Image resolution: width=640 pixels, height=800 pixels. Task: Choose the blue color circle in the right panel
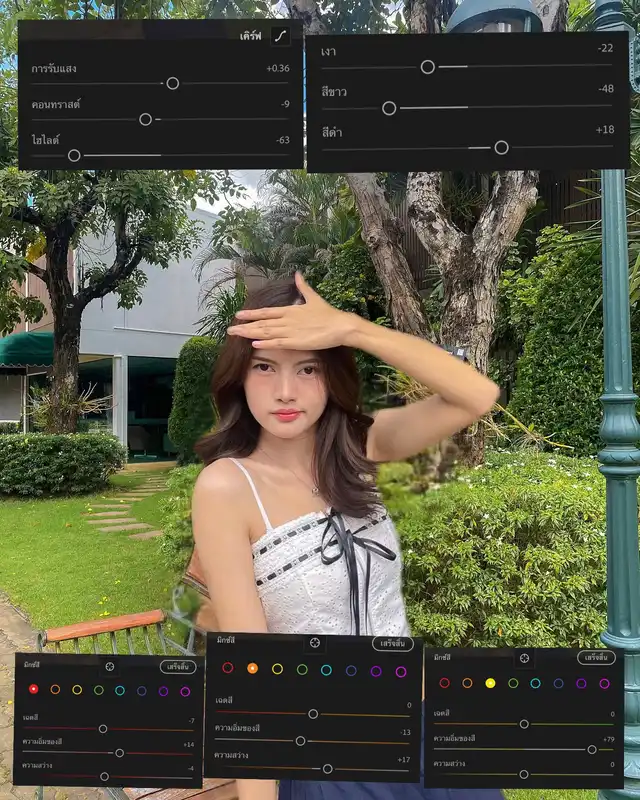coord(558,683)
